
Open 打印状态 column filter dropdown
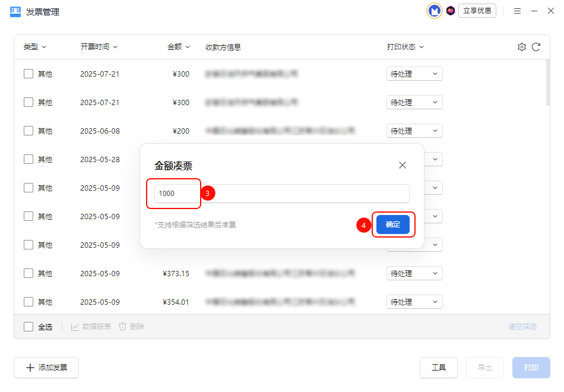pos(405,47)
